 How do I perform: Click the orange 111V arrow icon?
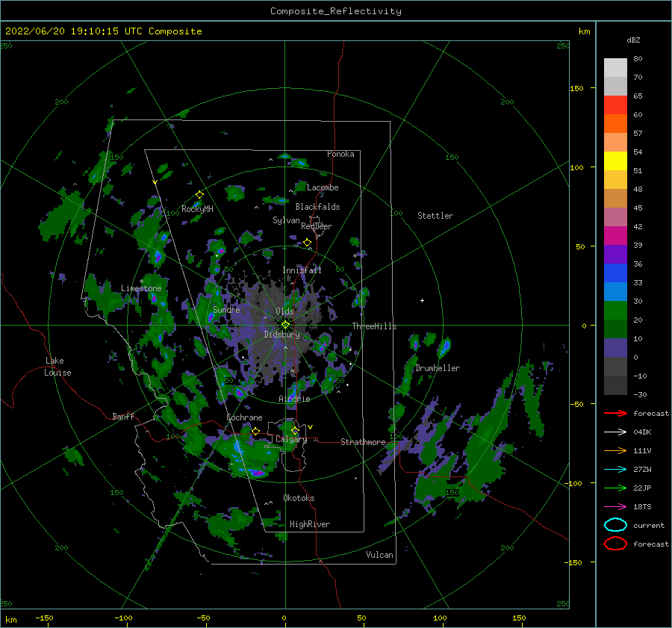tap(615, 450)
